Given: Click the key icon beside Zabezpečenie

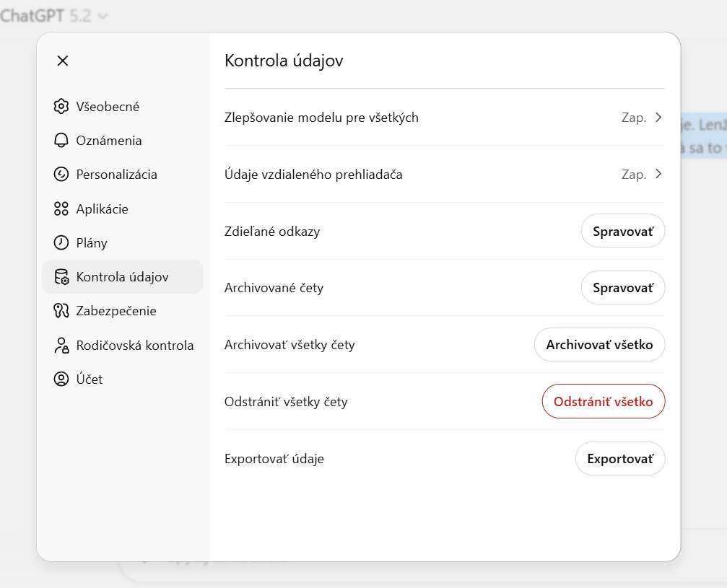Looking at the screenshot, I should [61, 311].
